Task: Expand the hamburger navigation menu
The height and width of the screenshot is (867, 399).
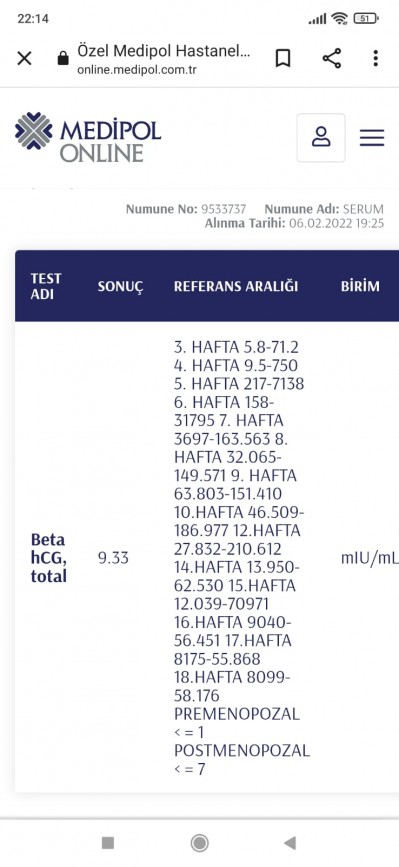Action: pyautogui.click(x=372, y=138)
